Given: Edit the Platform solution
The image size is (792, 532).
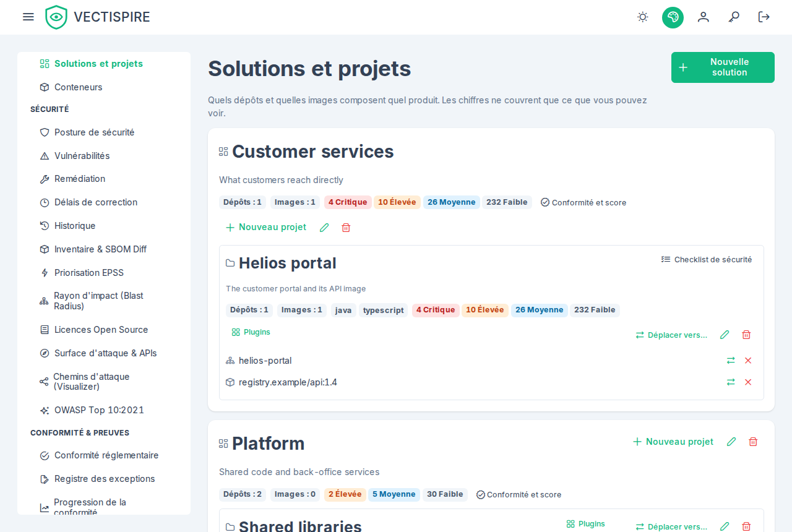Looking at the screenshot, I should click(731, 442).
